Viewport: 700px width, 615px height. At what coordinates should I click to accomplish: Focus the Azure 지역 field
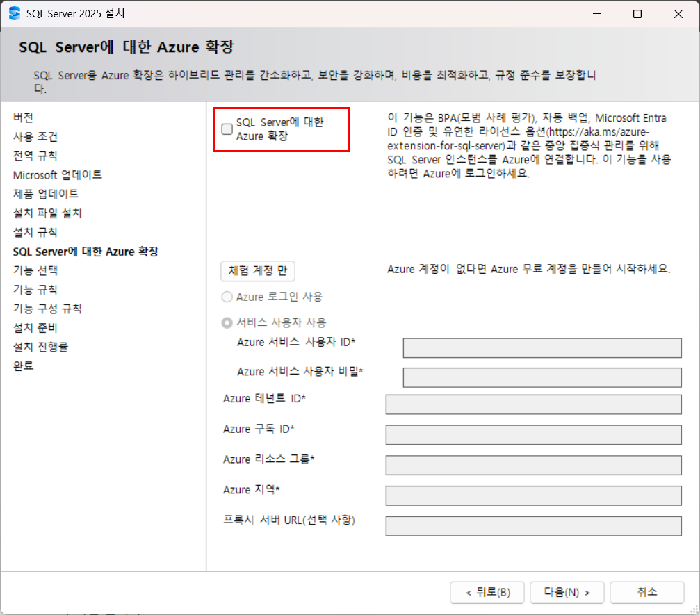point(533,495)
